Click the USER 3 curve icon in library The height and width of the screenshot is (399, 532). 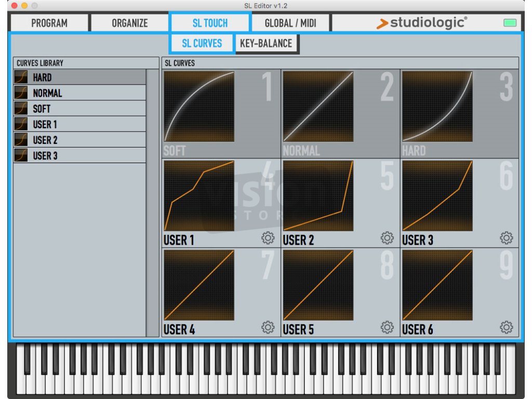pos(21,155)
